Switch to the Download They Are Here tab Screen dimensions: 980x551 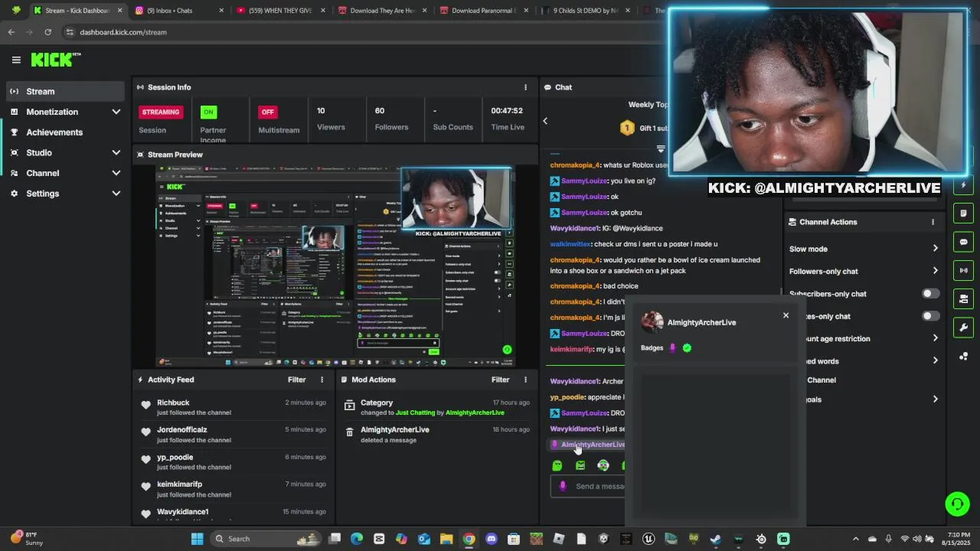(x=382, y=11)
